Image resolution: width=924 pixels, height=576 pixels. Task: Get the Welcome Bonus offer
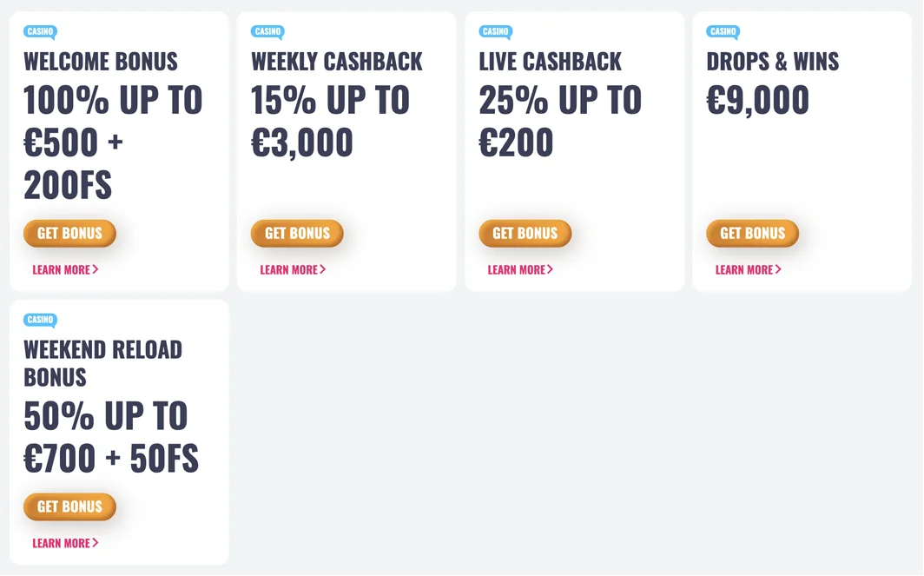coord(69,234)
